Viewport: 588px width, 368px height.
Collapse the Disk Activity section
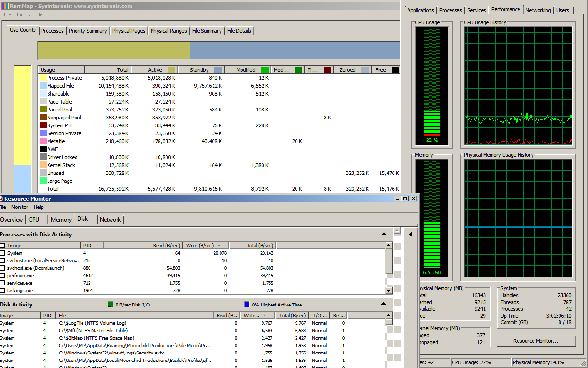(x=383, y=304)
